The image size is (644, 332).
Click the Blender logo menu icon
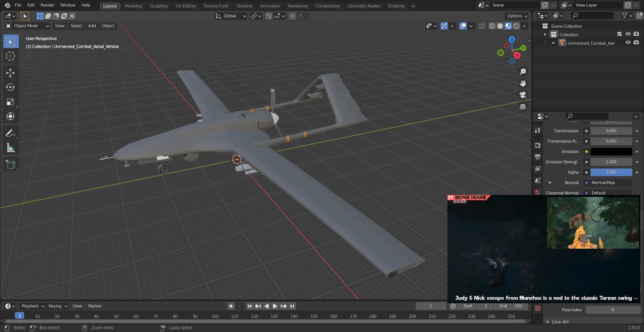click(x=8, y=5)
